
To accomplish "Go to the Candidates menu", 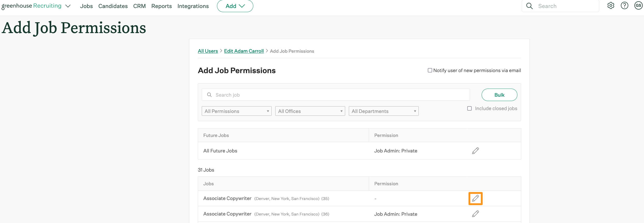I will [x=113, y=6].
